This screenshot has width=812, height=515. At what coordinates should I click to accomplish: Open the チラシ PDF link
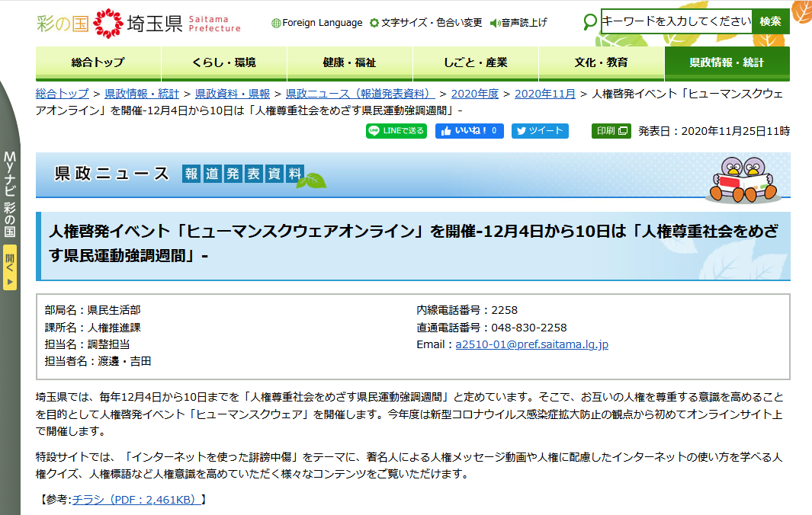(x=137, y=500)
